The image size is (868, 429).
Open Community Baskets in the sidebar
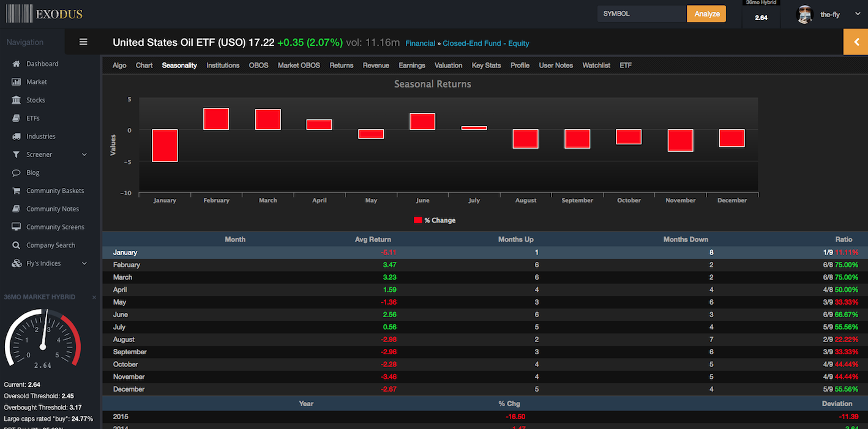[55, 191]
